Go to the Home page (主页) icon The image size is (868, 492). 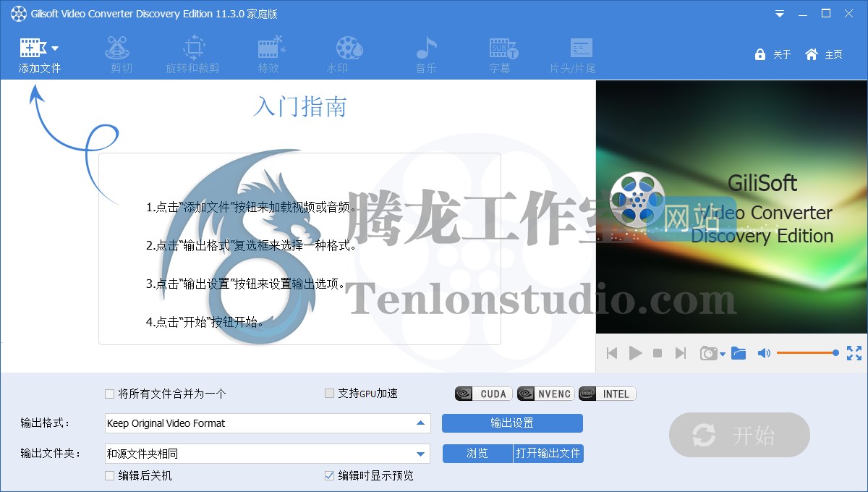tap(812, 54)
